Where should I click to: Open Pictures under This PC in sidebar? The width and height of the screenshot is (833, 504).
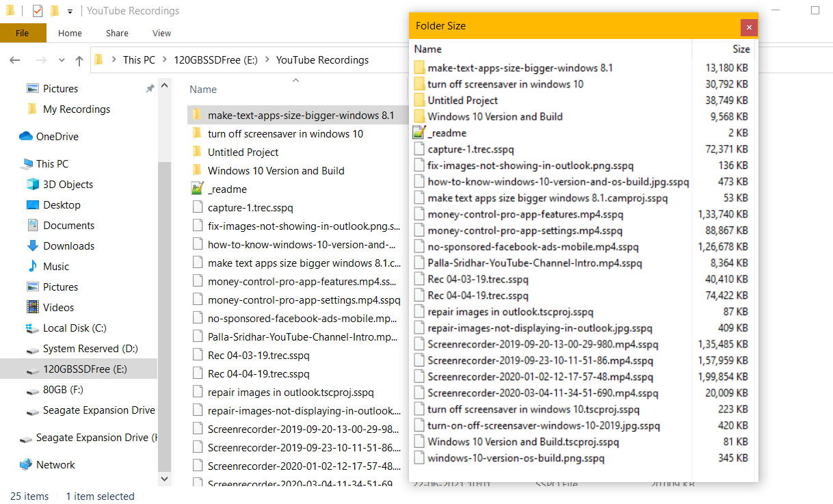pos(60,287)
